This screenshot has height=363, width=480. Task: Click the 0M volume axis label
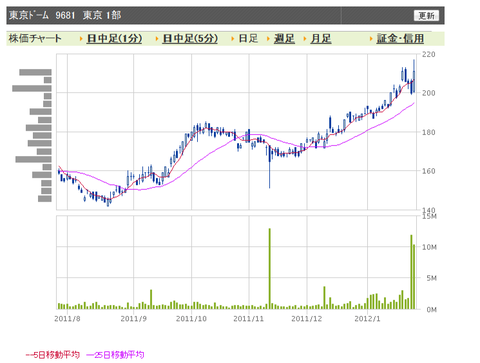(431, 310)
